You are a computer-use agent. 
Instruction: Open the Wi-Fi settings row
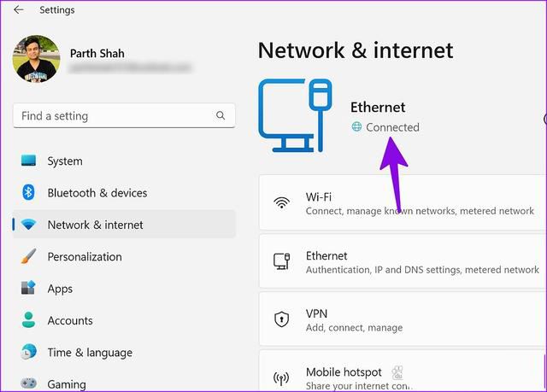[403, 202]
